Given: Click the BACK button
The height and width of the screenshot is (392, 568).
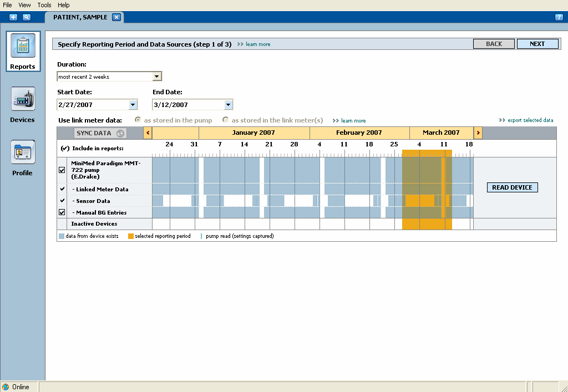Looking at the screenshot, I should click(x=494, y=44).
